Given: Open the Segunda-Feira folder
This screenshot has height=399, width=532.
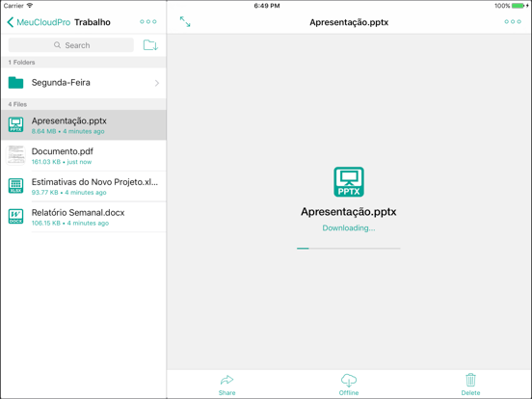Looking at the screenshot, I should click(84, 83).
